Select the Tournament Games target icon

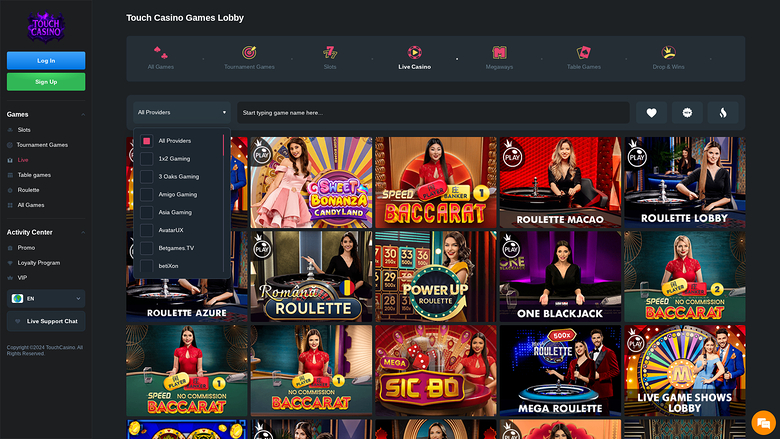point(249,52)
